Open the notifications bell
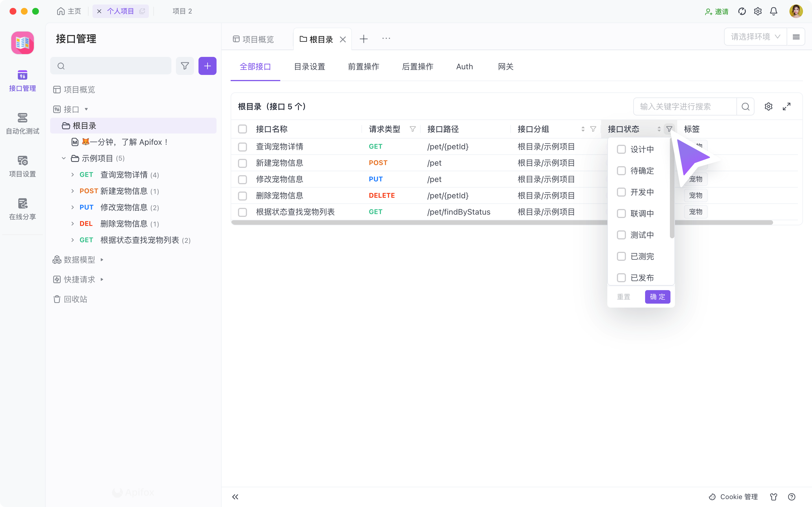The width and height of the screenshot is (812, 507). 773,11
